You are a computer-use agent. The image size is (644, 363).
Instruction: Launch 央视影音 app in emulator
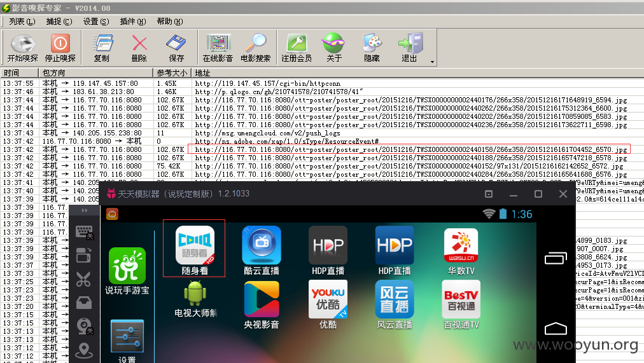pos(262,305)
